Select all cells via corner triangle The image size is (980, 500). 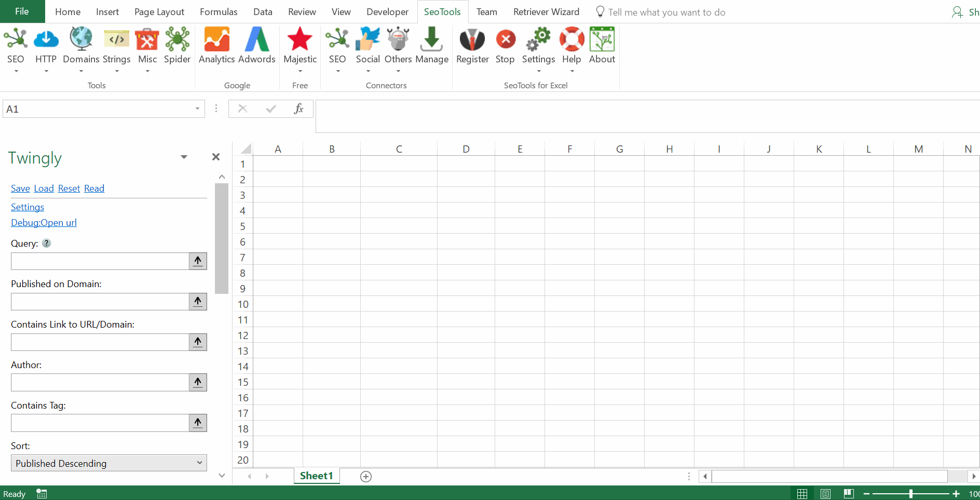[246, 149]
